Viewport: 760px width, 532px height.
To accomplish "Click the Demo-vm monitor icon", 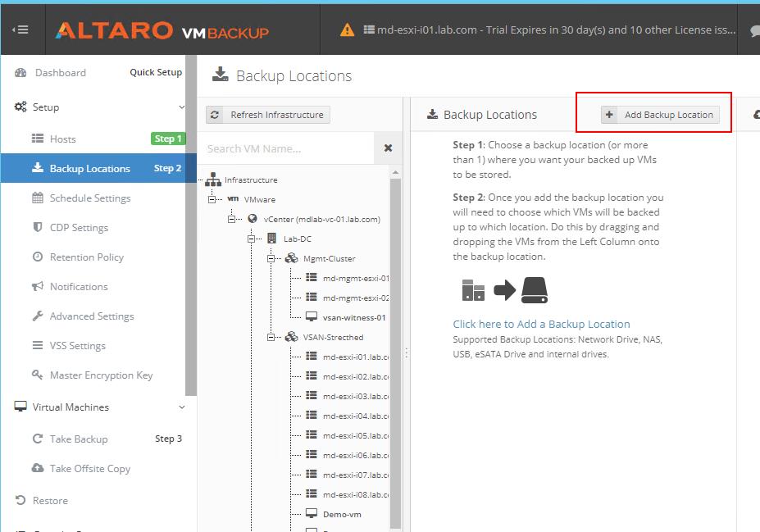I will point(312,514).
